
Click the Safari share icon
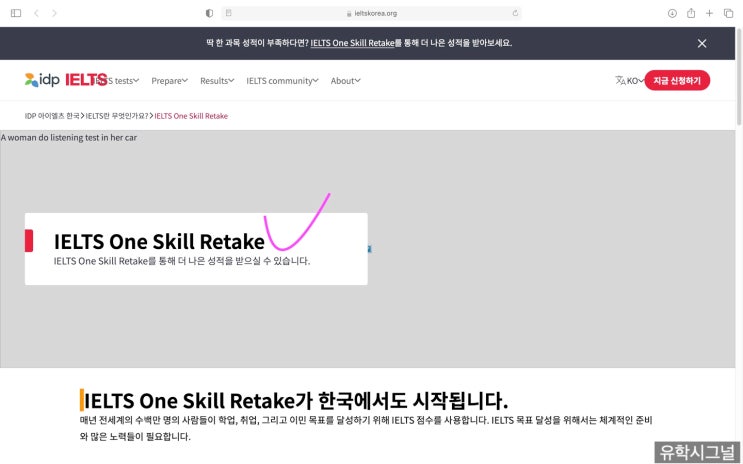click(691, 13)
